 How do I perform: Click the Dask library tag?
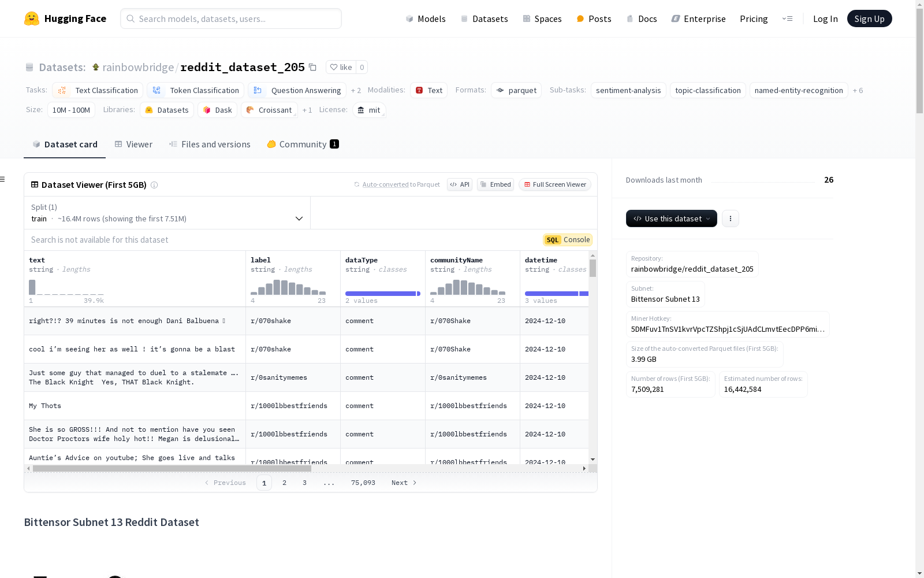[218, 110]
